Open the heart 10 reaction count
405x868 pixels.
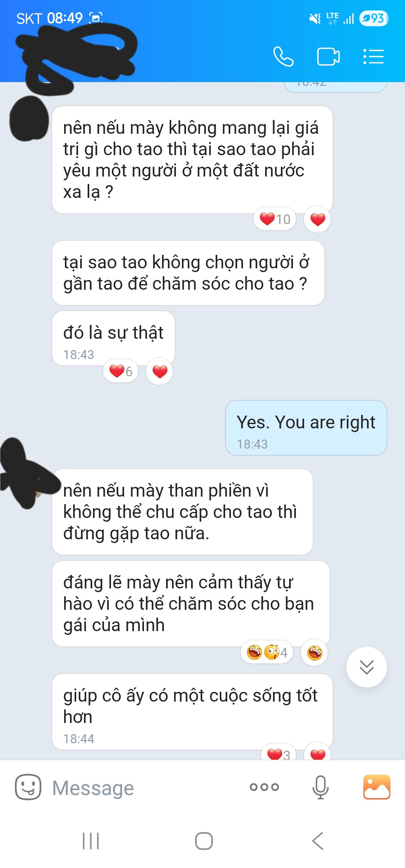[x=275, y=219]
